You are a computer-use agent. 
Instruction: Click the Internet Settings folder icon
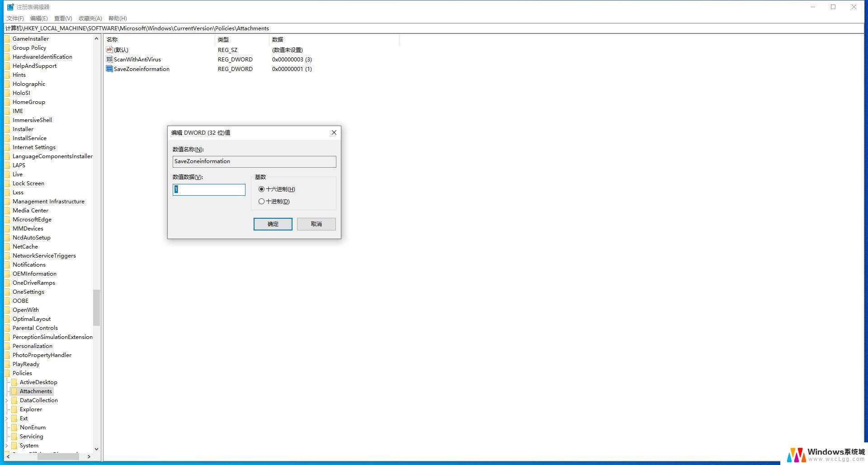(7, 147)
